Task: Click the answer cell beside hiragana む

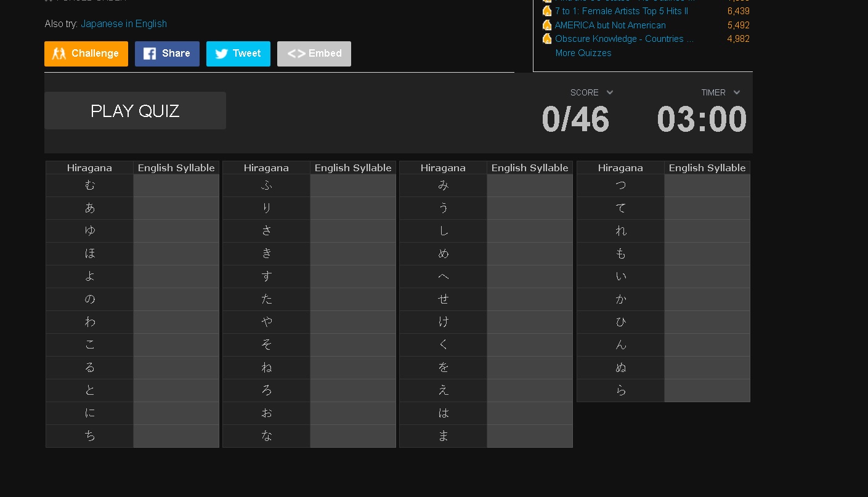Action: tap(176, 185)
